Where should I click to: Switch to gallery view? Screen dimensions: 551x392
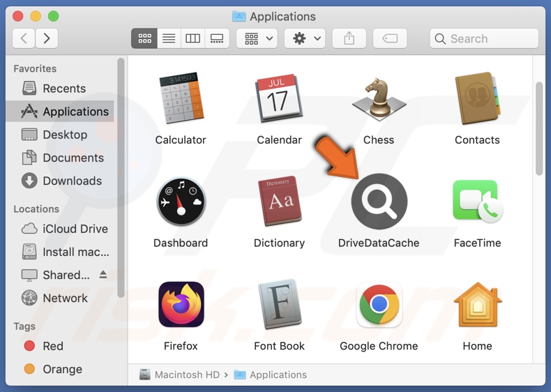point(217,38)
